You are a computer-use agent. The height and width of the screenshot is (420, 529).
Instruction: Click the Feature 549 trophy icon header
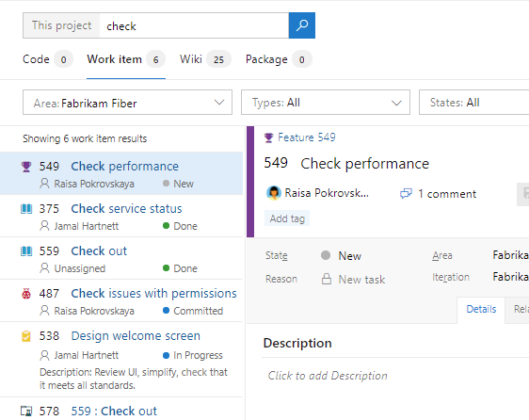[x=268, y=137]
